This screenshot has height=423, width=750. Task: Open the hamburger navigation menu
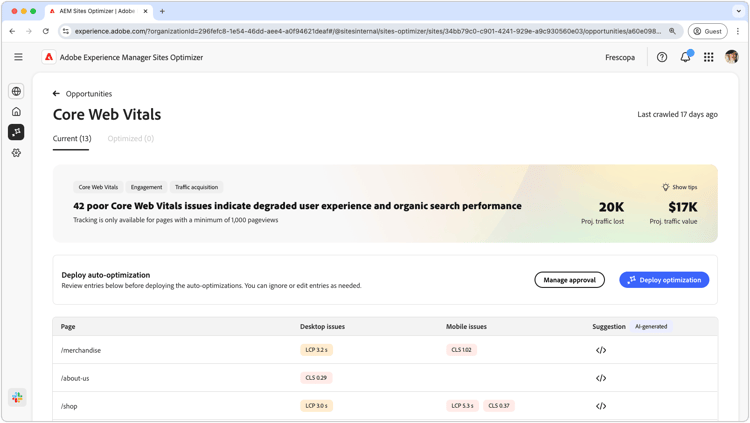point(18,57)
